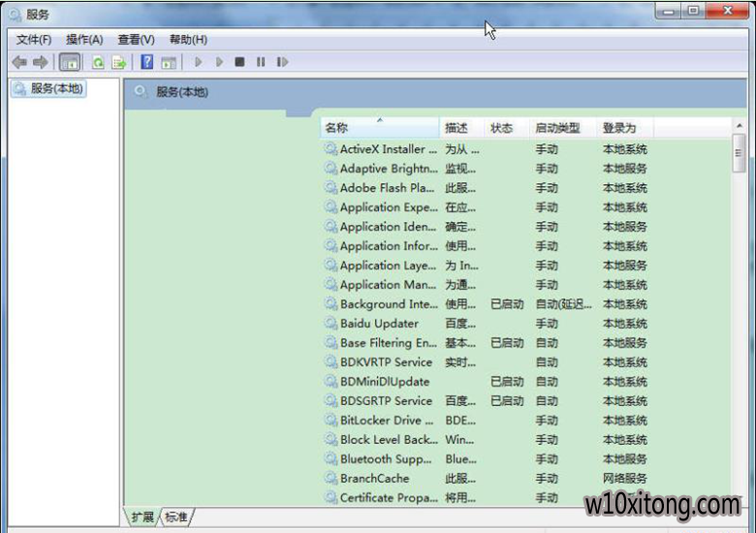Click 已启动 status of Base Filtering Engine

[507, 343]
